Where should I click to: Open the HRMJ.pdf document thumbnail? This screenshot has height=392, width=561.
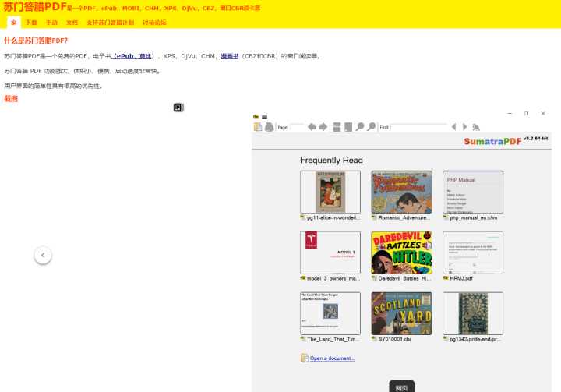pyautogui.click(x=473, y=253)
